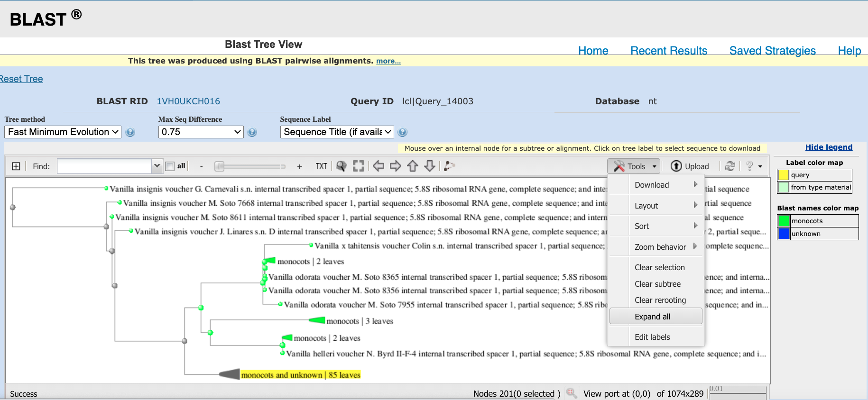Screen dimensions: 868x400
Task: Click the magnifier zoom icon in toolbar
Action: click(x=342, y=166)
